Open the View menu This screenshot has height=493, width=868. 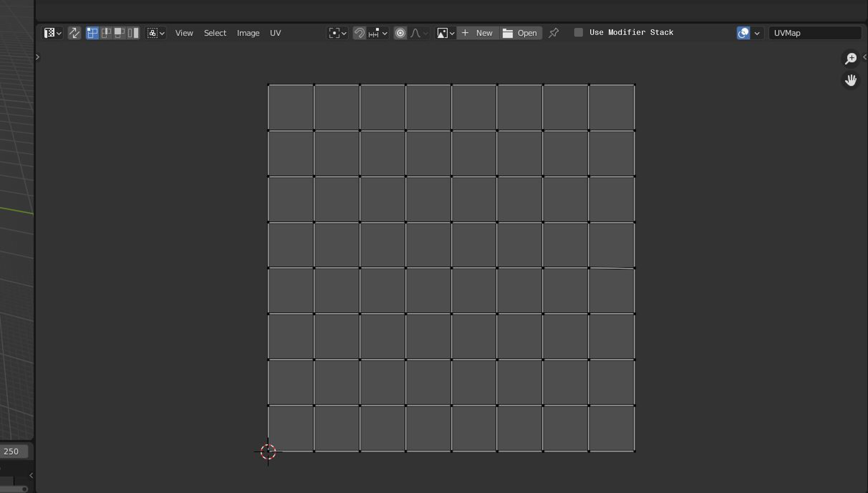(x=184, y=33)
